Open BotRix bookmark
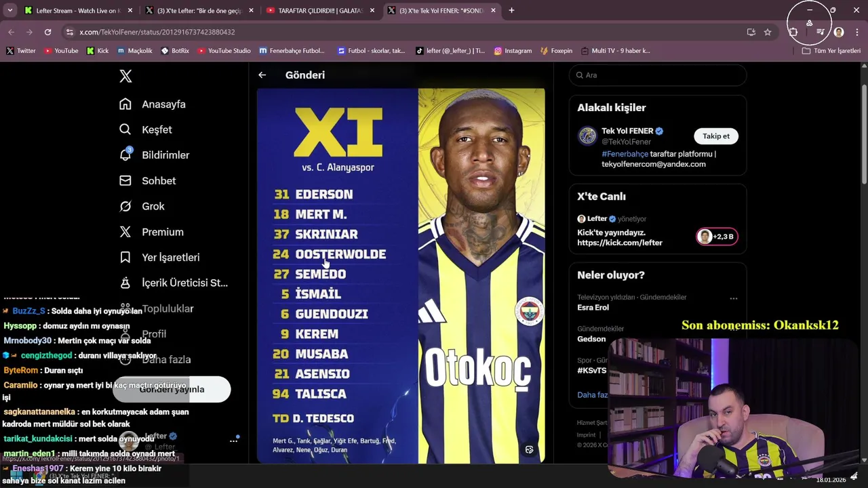 point(175,51)
